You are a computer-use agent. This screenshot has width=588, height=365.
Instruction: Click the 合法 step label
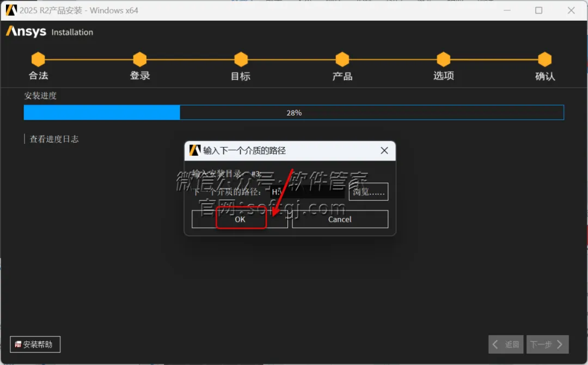pyautogui.click(x=38, y=76)
